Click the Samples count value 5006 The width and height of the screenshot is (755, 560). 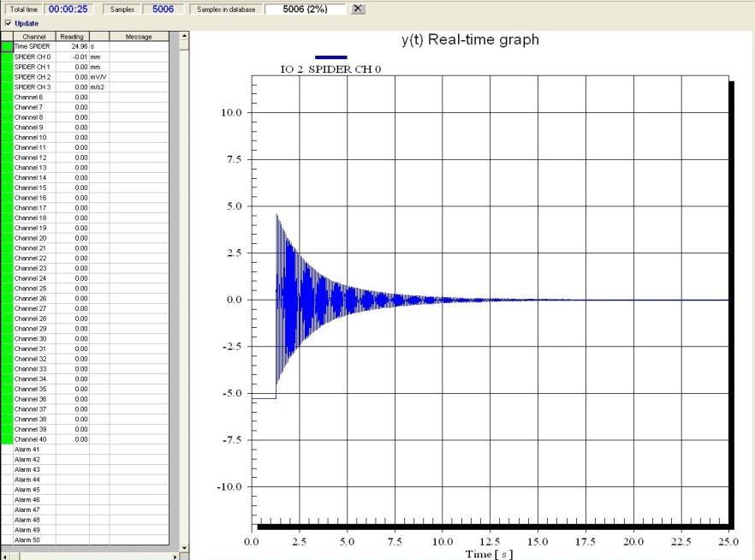point(163,9)
